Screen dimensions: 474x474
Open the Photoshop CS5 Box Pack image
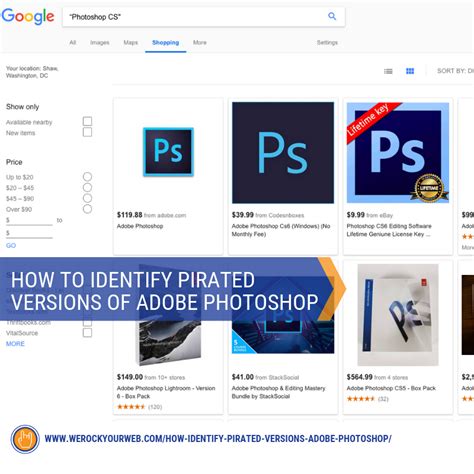[x=398, y=315]
